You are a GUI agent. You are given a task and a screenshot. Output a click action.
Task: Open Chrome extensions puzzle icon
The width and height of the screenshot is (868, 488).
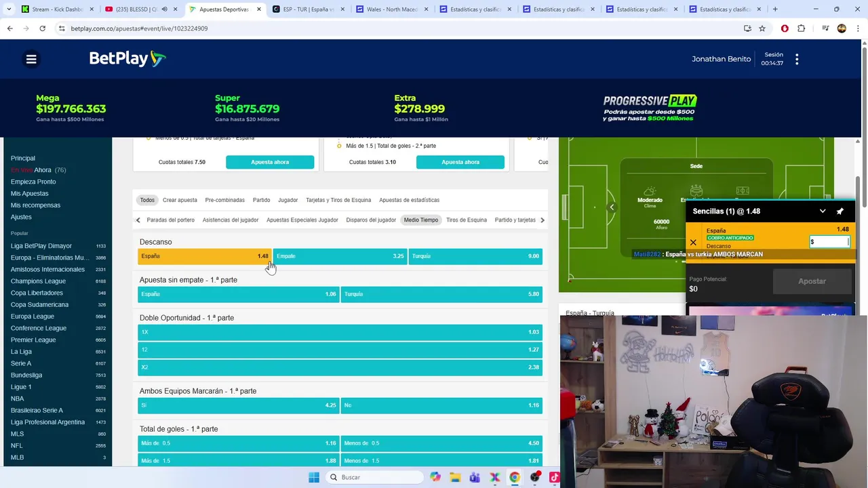(802, 28)
